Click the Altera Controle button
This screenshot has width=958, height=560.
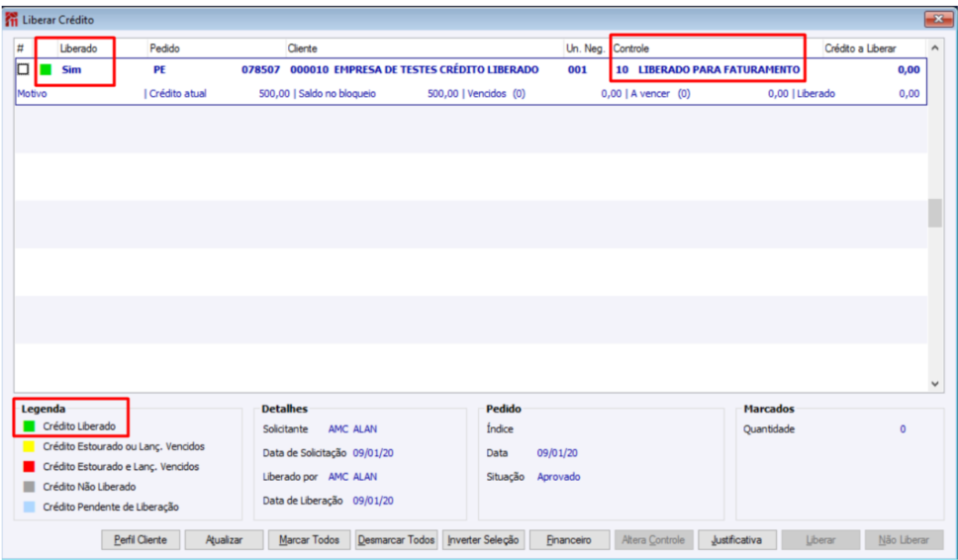pos(654,540)
